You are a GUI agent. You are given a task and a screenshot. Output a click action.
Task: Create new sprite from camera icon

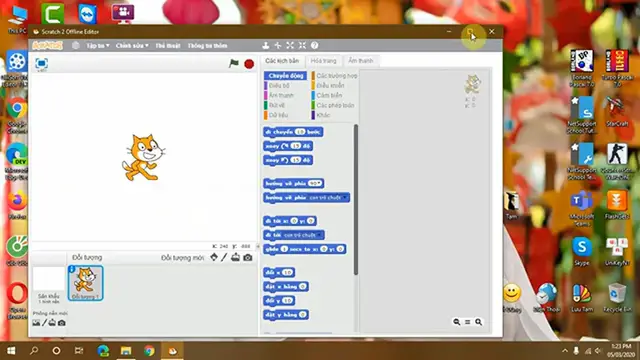pyautogui.click(x=248, y=258)
